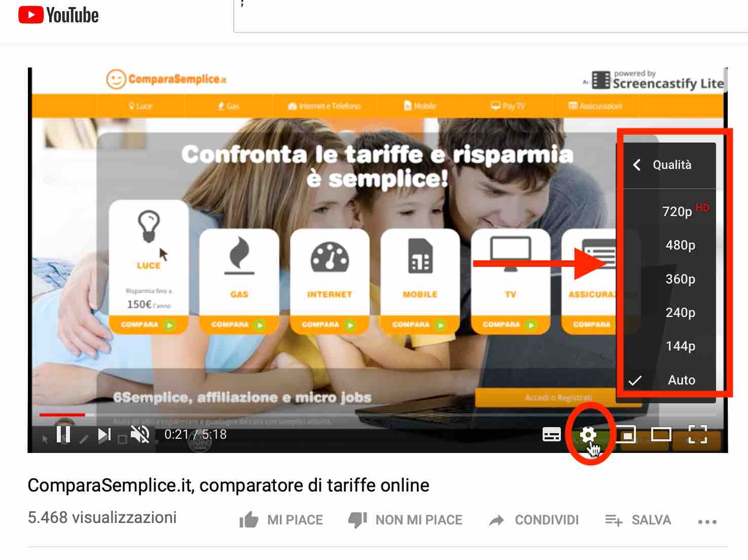Viewport: 748px width, 560px height.
Task: Enter fullscreen mode
Action: tap(697, 435)
